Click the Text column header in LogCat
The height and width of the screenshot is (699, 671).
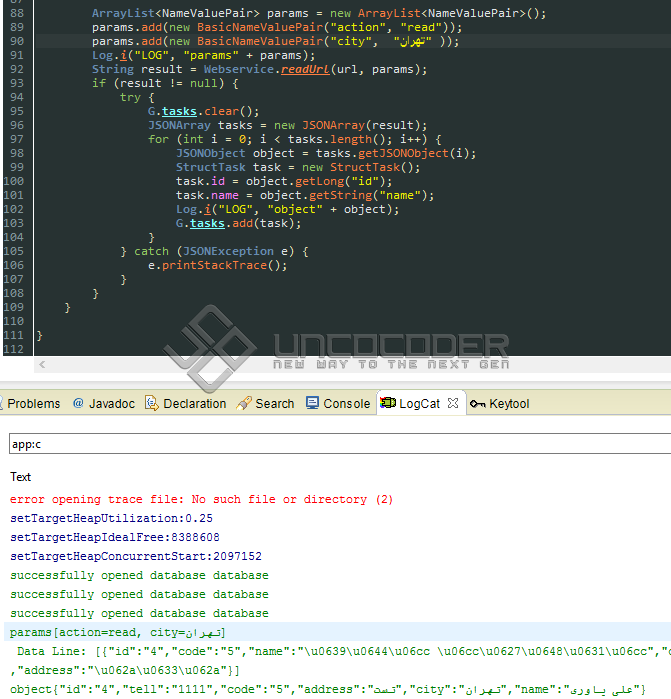click(x=21, y=477)
